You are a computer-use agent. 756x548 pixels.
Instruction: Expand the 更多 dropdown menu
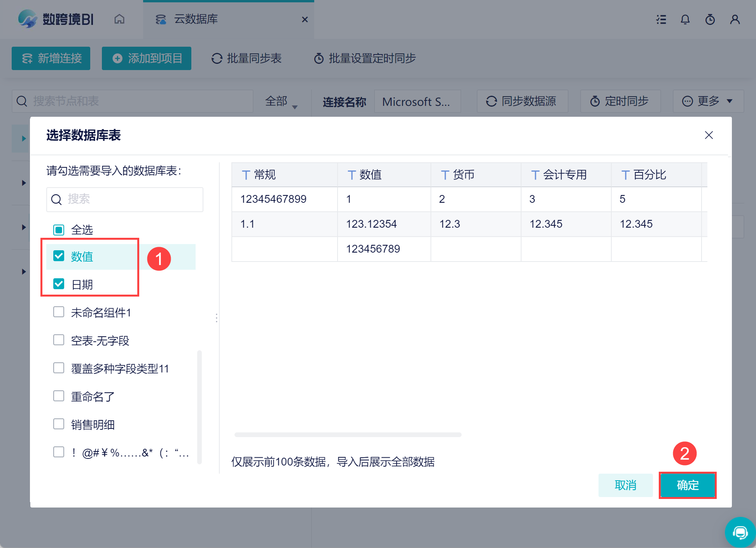[x=708, y=101]
